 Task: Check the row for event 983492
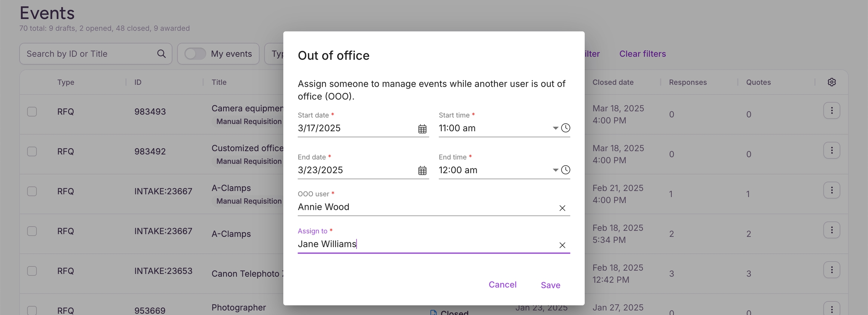[x=32, y=152]
